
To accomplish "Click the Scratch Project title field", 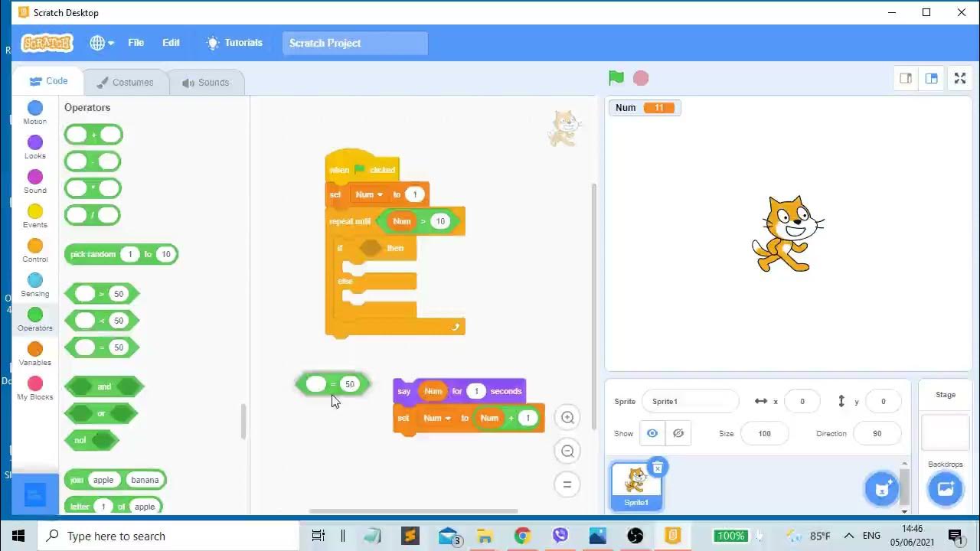I will click(355, 43).
